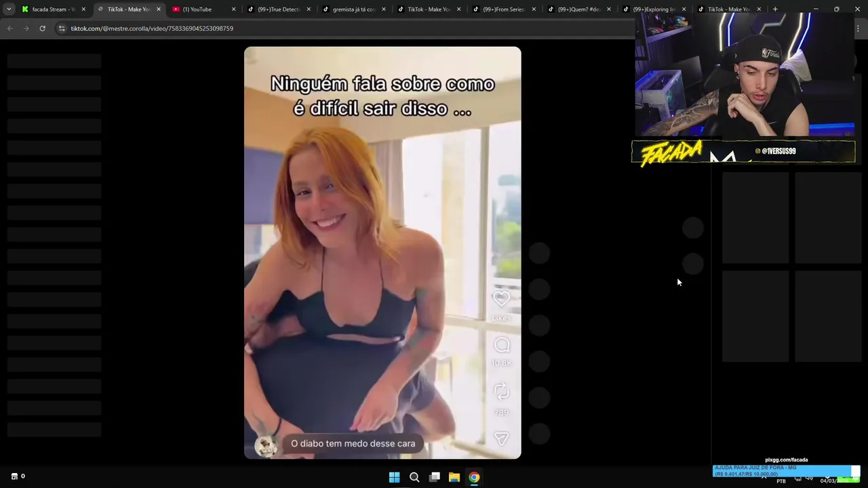
Task: Open a new browser tab
Action: click(x=775, y=9)
